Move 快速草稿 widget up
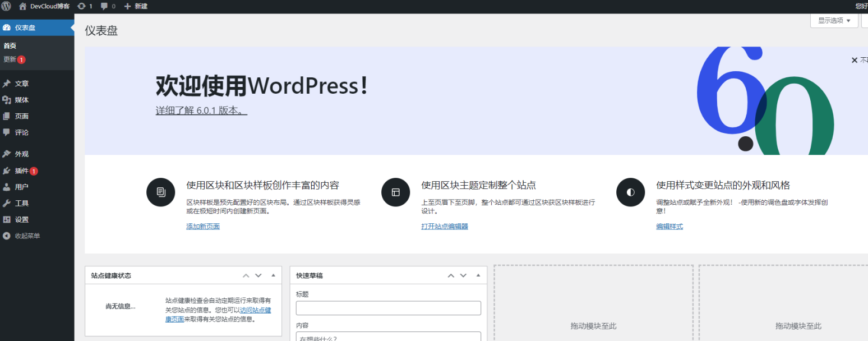Viewport: 868px width, 341px height. [451, 275]
